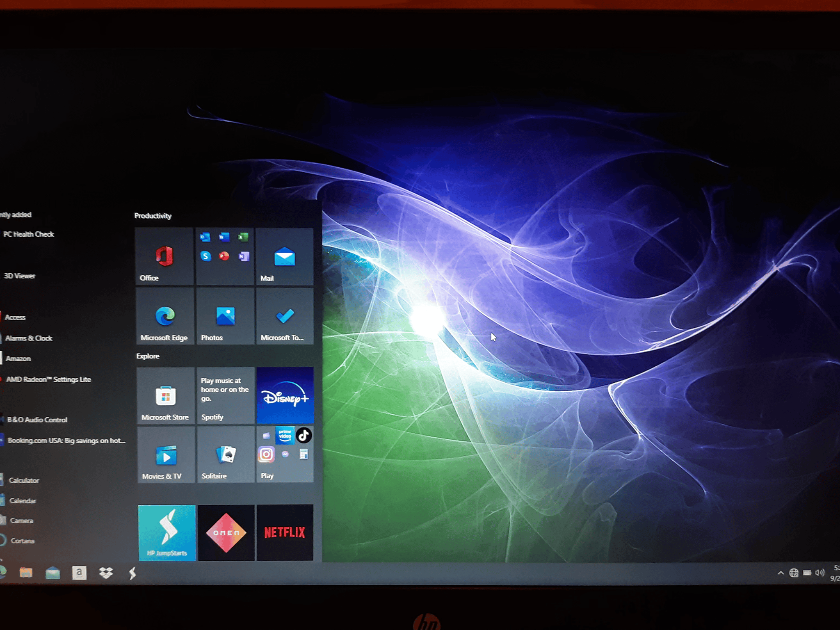This screenshot has height=630, width=840.
Task: Open PC Health Check from the app list
Action: 29,234
